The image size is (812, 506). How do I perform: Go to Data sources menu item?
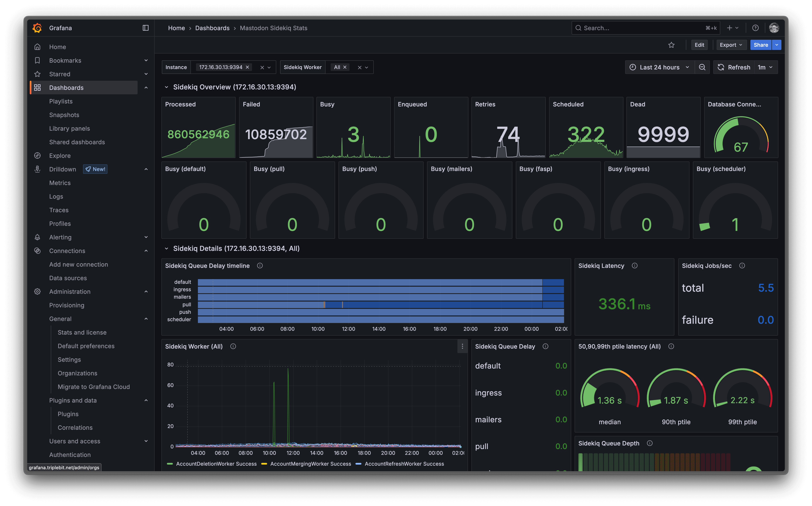(68, 278)
